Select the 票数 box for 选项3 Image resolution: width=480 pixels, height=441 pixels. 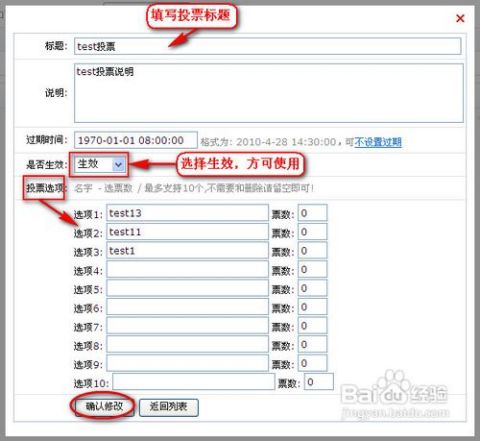pos(312,251)
